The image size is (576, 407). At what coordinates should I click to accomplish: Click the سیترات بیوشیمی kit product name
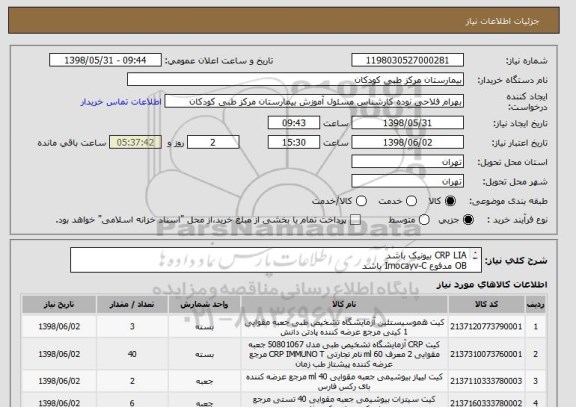[x=344, y=401]
